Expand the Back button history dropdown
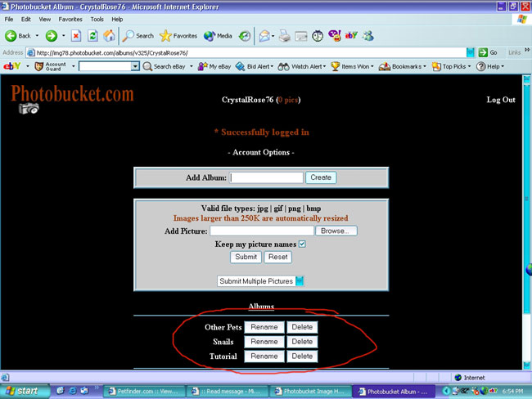 click(37, 36)
